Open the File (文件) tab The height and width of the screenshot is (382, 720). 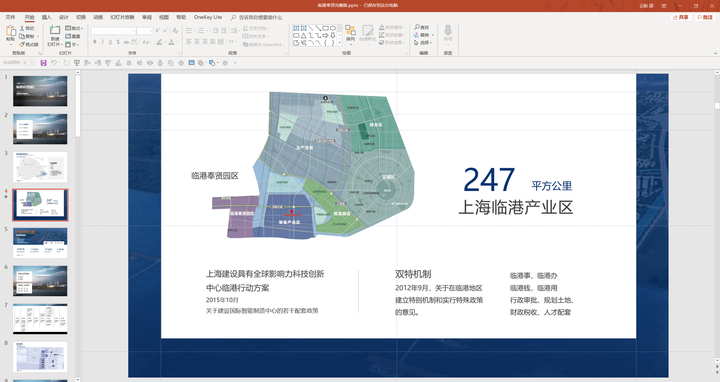tap(10, 17)
